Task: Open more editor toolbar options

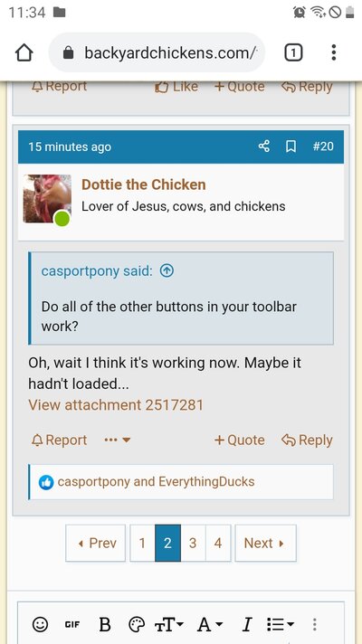Action: (x=314, y=625)
